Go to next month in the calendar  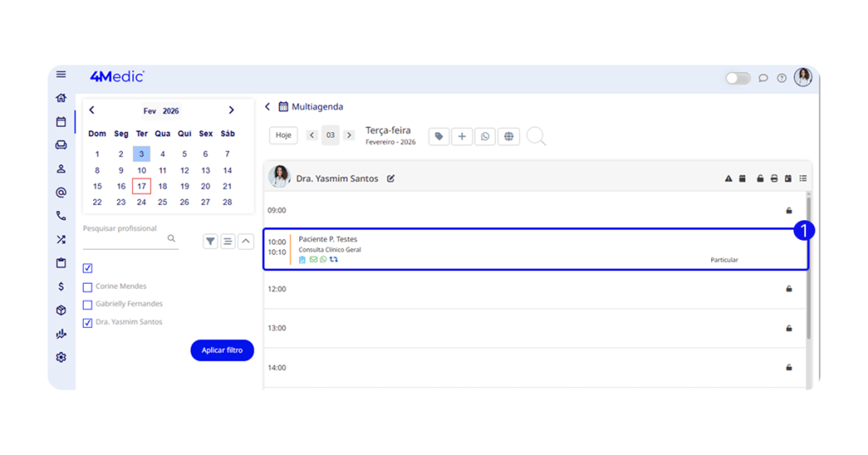pyautogui.click(x=231, y=110)
